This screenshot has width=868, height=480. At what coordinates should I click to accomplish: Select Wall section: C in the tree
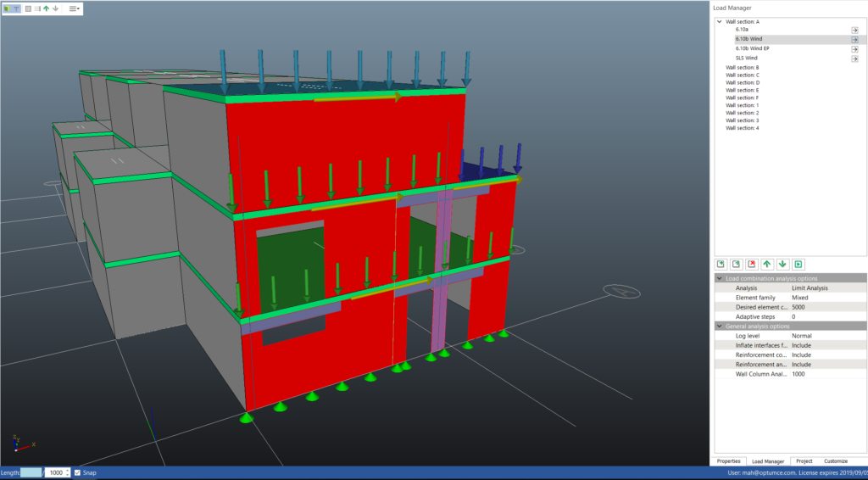[x=743, y=75]
